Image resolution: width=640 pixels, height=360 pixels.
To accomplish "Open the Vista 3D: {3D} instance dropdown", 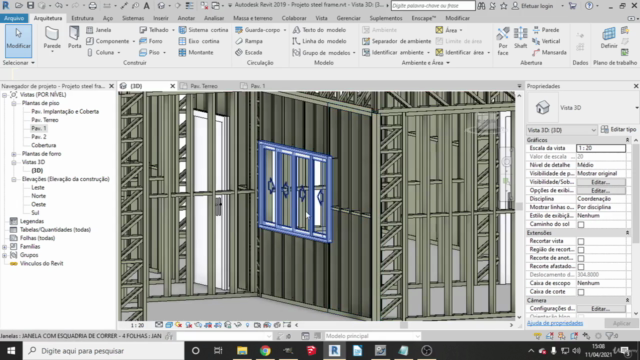I will pyautogui.click(x=562, y=130).
